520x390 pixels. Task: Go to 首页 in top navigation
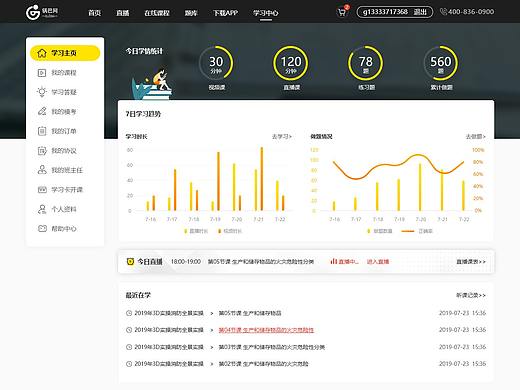click(x=94, y=13)
